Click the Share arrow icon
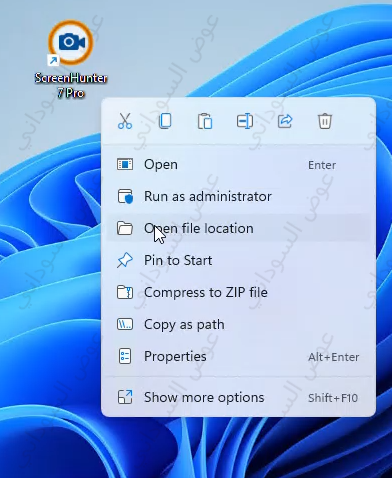Screen dimensions: 392x478 point(285,121)
